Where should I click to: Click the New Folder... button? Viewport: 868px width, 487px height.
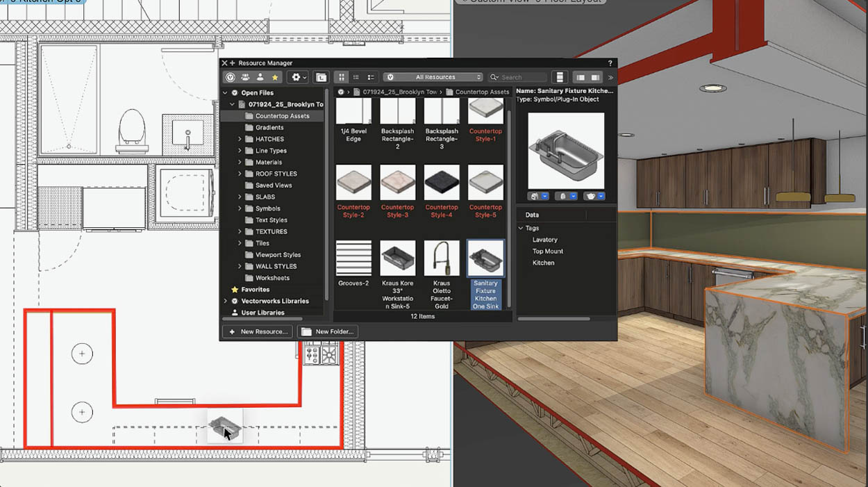327,331
